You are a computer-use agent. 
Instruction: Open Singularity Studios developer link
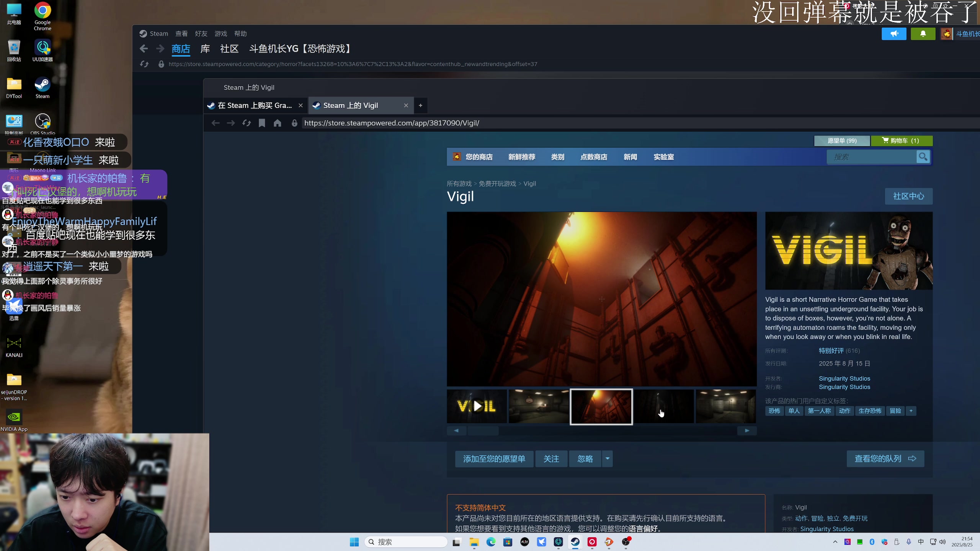[x=844, y=378]
